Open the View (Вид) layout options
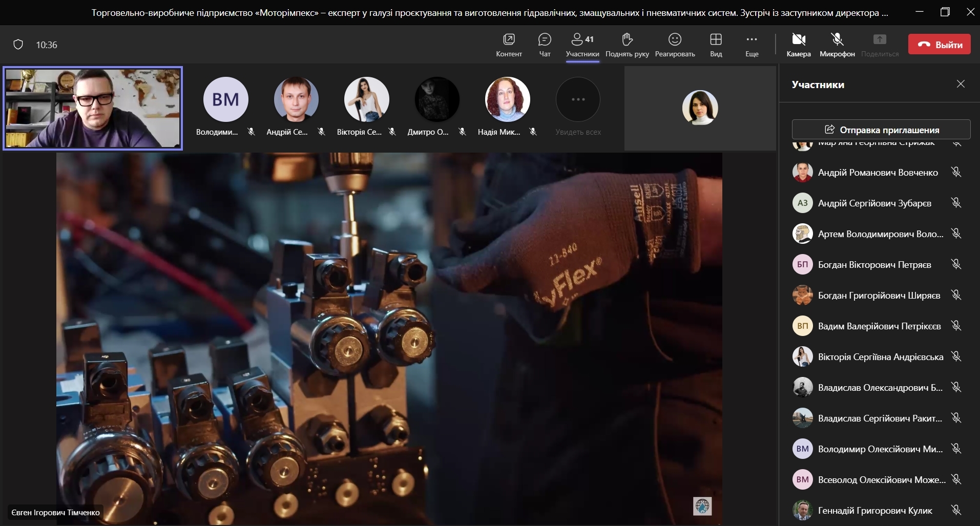 click(716, 45)
